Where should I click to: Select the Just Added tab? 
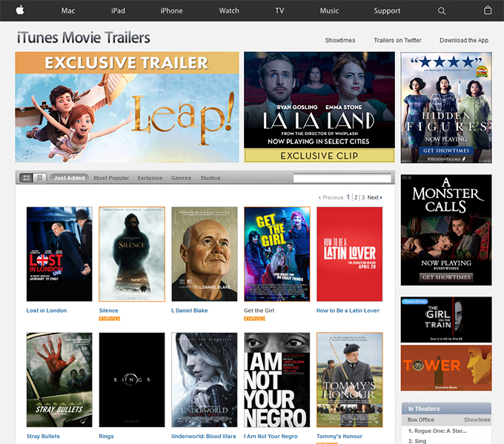point(69,178)
